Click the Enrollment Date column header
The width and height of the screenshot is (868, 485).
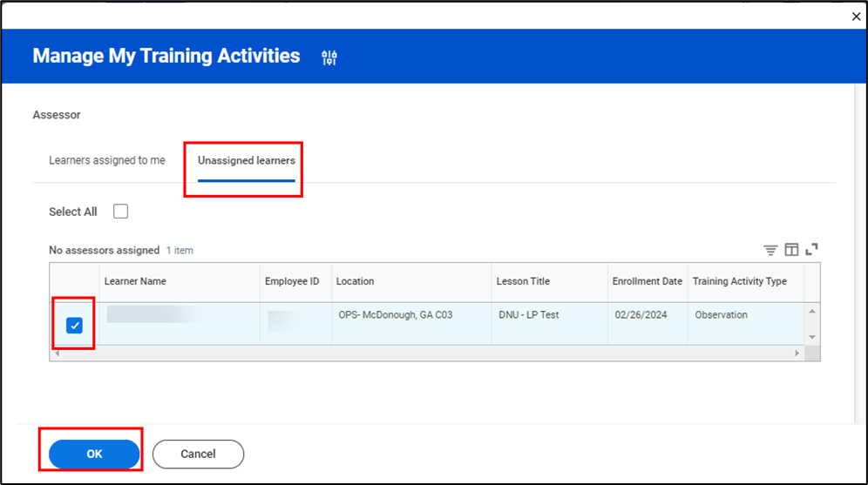tap(647, 281)
